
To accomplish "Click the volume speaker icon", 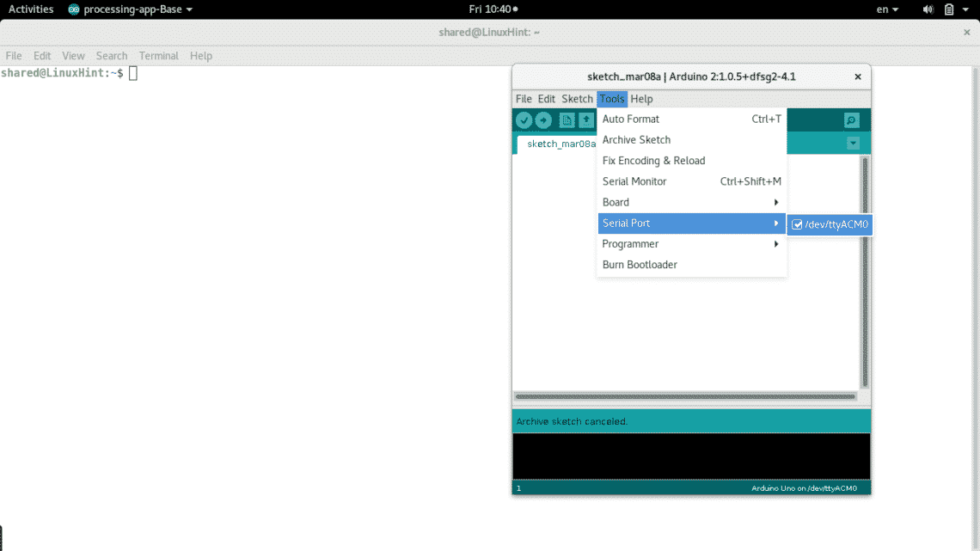I will pyautogui.click(x=928, y=9).
